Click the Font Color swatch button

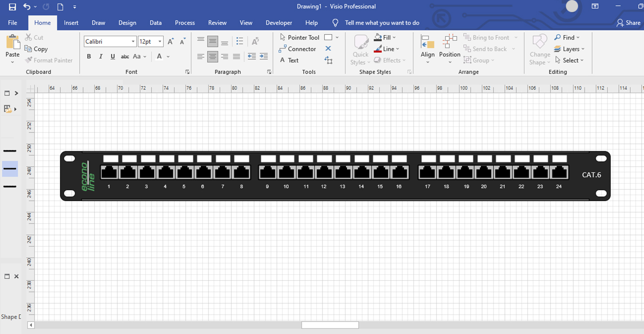tap(159, 57)
